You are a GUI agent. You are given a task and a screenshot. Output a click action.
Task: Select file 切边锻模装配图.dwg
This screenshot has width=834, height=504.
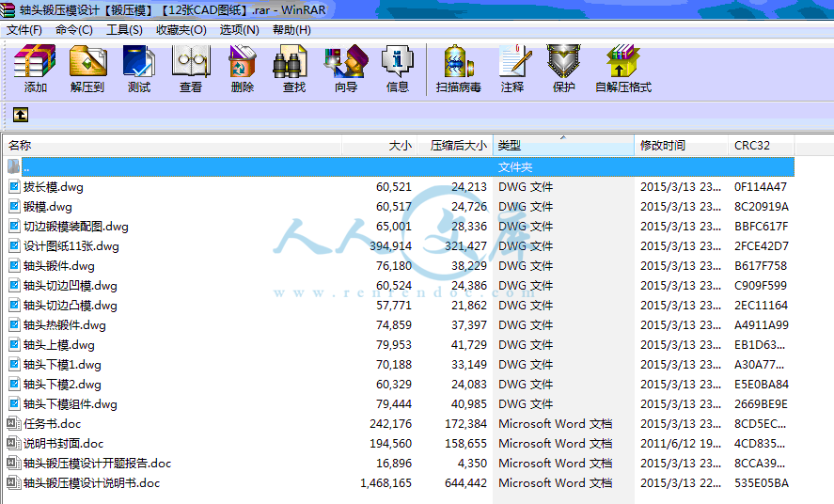coord(76,227)
